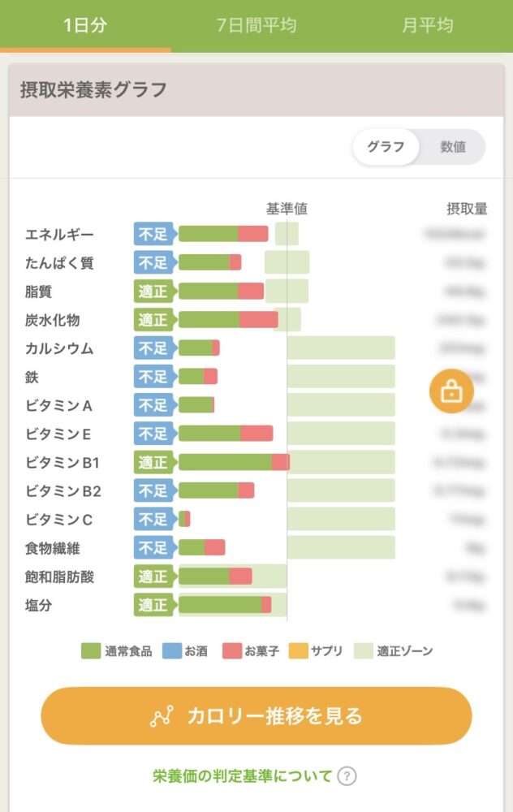Tap the カロリー推移を見る button
513x812 pixels.
pyautogui.click(x=256, y=715)
